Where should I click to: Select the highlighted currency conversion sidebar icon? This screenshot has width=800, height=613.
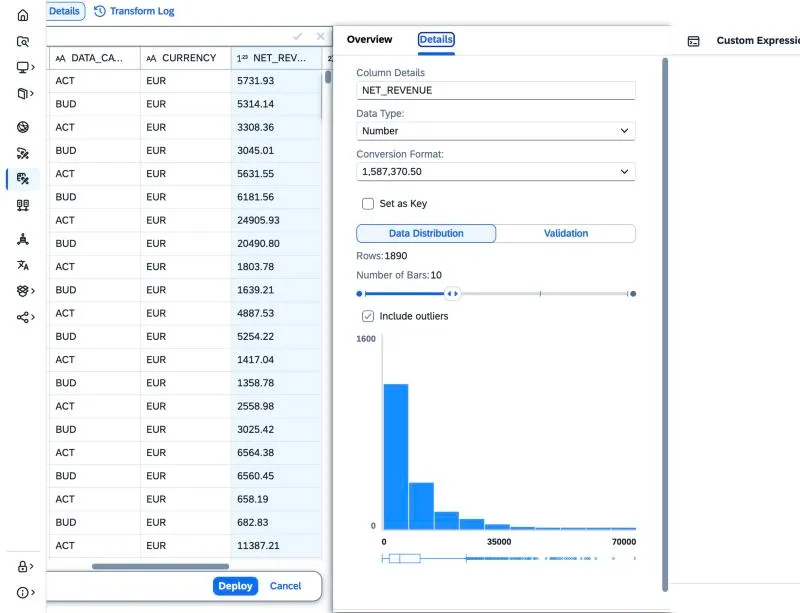[23, 179]
